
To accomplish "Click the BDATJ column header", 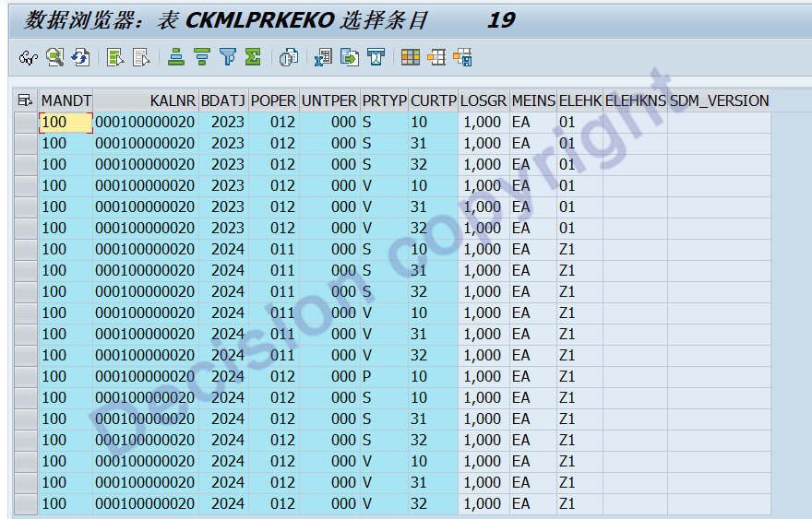I will 223,100.
